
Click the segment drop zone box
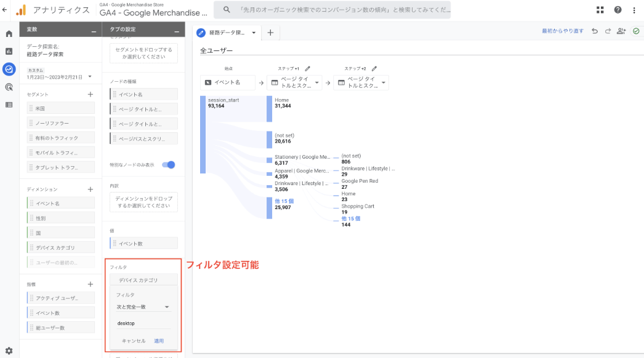(143, 54)
